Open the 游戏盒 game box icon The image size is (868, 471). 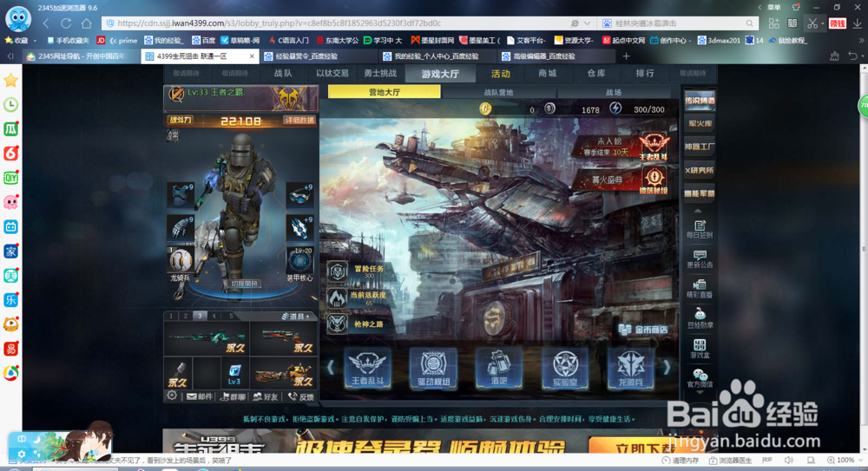point(700,349)
